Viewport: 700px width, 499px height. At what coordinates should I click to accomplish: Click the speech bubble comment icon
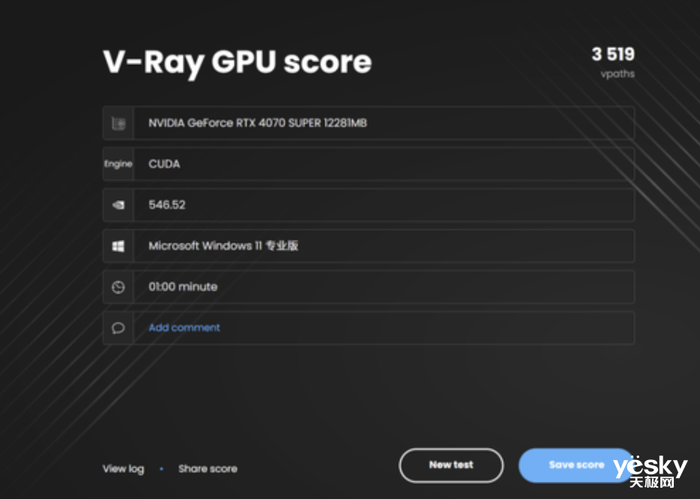click(x=118, y=328)
